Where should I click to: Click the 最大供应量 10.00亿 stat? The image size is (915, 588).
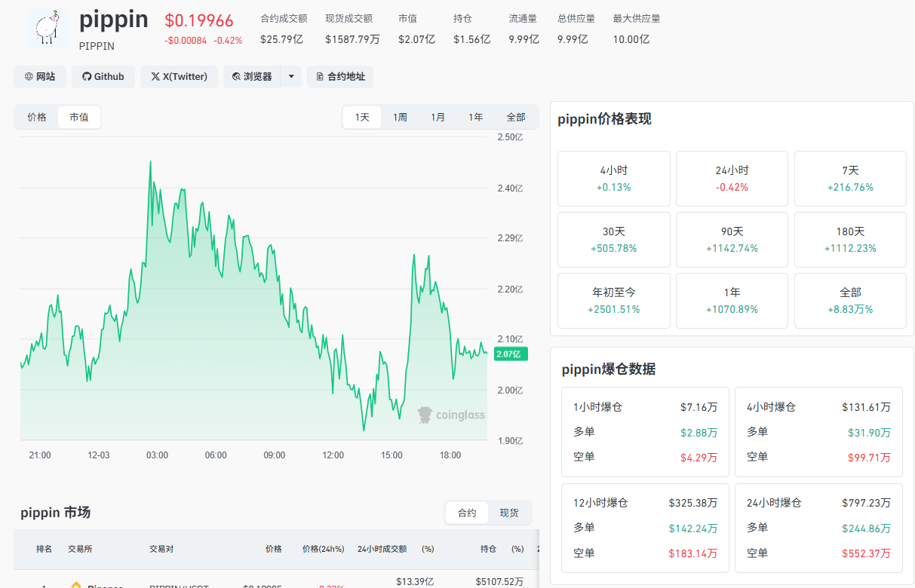[636, 29]
